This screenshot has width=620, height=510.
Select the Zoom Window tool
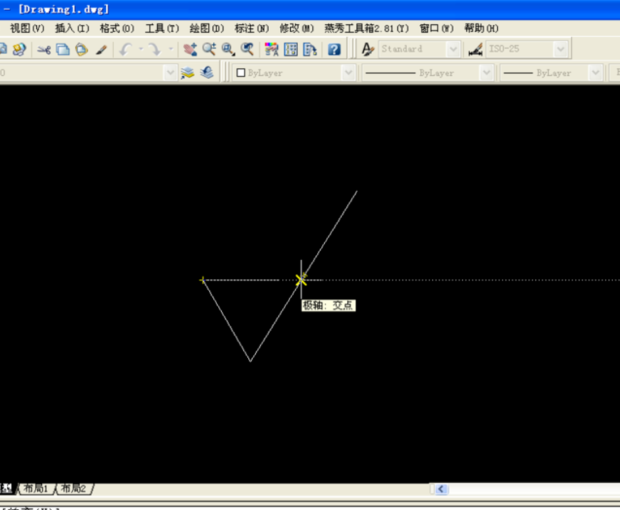[x=228, y=49]
